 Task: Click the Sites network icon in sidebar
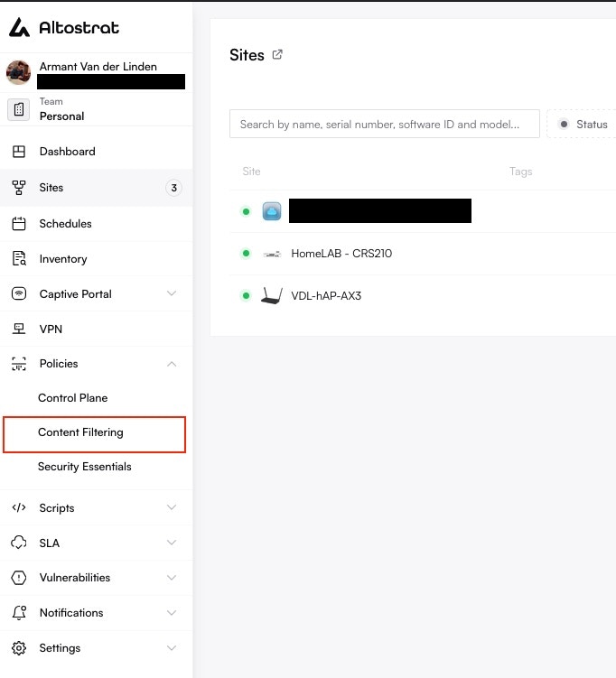point(19,188)
